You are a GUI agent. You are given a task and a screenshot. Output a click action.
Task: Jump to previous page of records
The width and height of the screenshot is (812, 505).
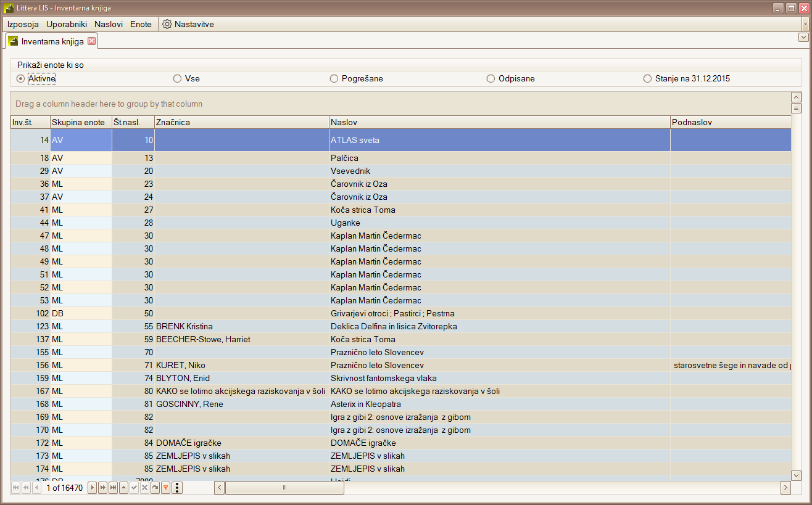coord(26,488)
